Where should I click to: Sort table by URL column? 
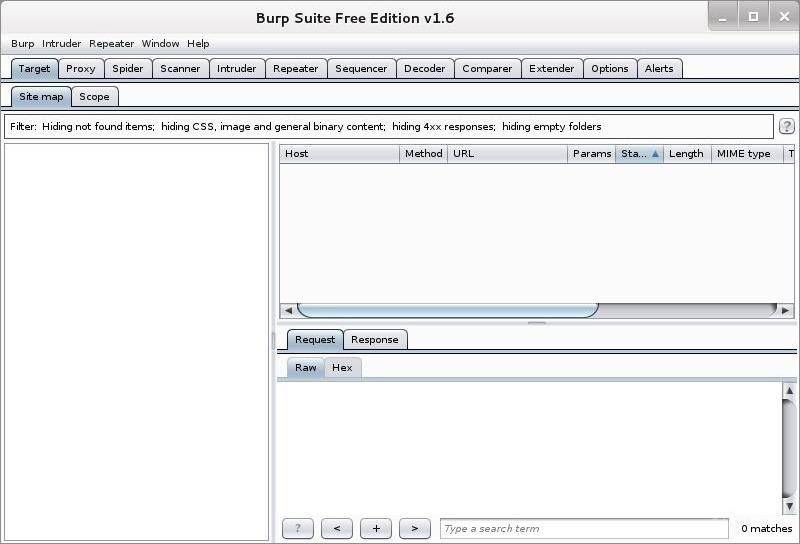[507, 154]
